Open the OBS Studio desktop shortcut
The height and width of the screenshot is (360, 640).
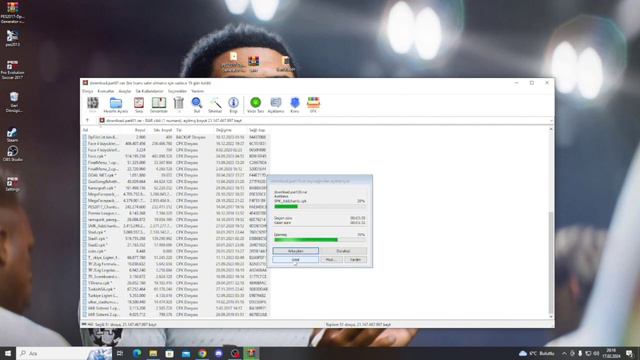point(12,154)
